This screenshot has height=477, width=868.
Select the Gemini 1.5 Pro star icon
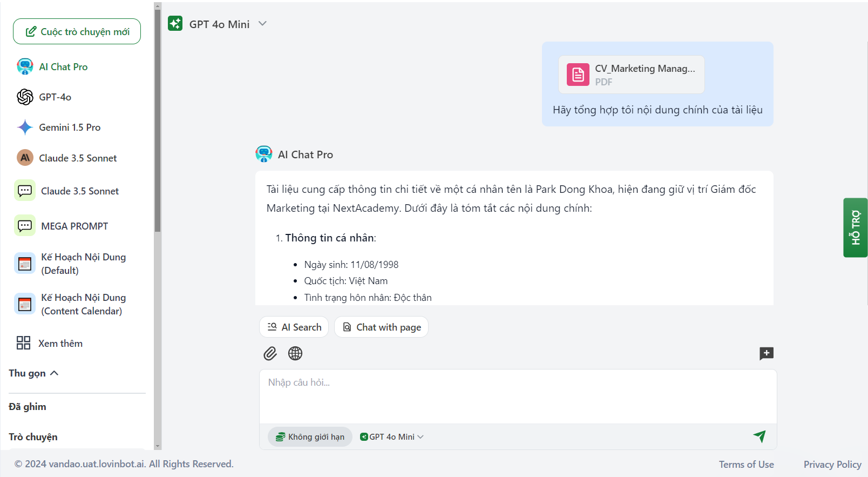pyautogui.click(x=25, y=127)
